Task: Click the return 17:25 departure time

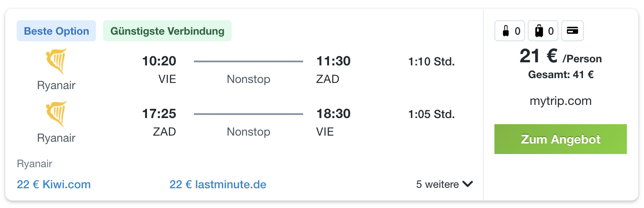Action: click(x=159, y=114)
